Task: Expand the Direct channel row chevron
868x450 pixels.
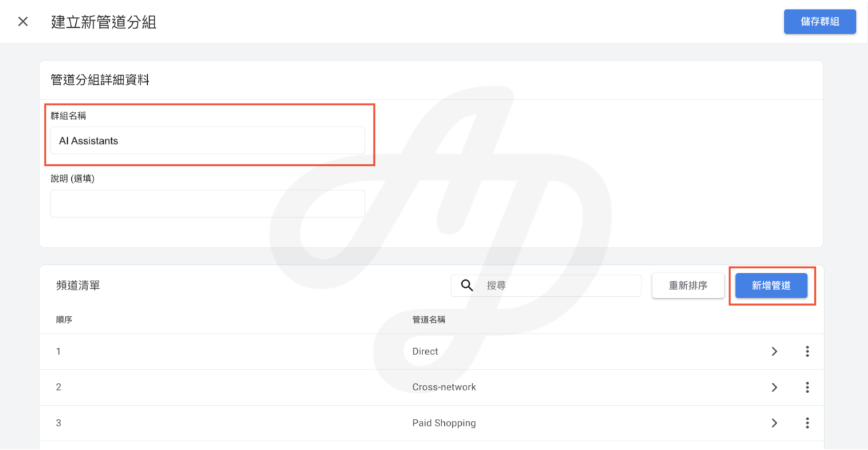Action: [x=774, y=352]
